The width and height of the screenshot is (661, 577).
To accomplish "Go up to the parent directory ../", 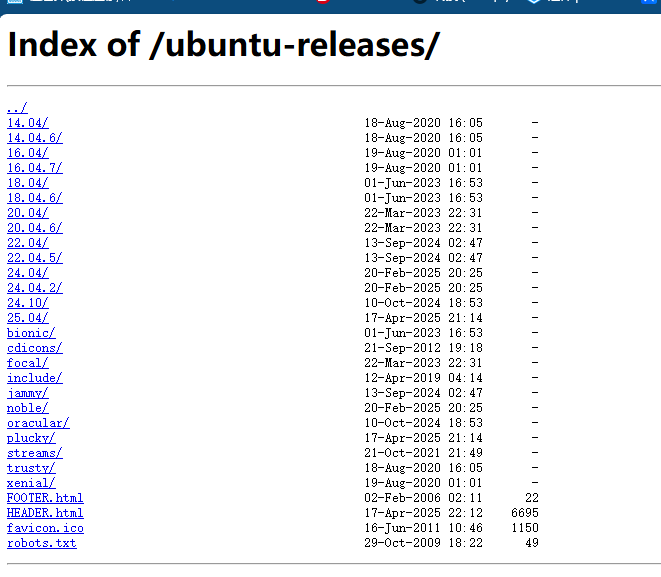I will click(17, 108).
